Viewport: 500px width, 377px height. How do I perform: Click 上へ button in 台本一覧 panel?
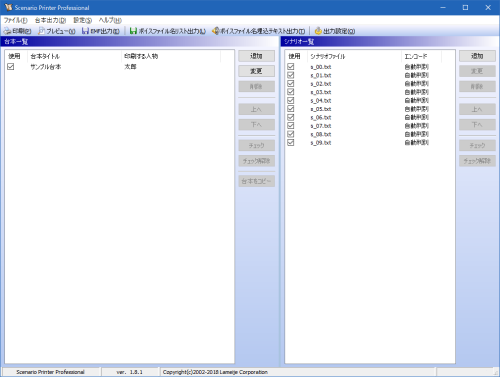pyautogui.click(x=256, y=109)
